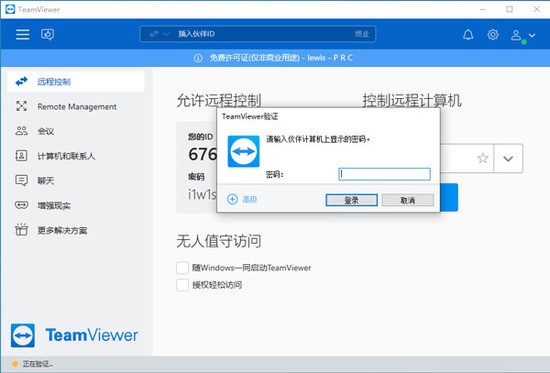Click the augmented reality goggles icon

tap(21, 205)
